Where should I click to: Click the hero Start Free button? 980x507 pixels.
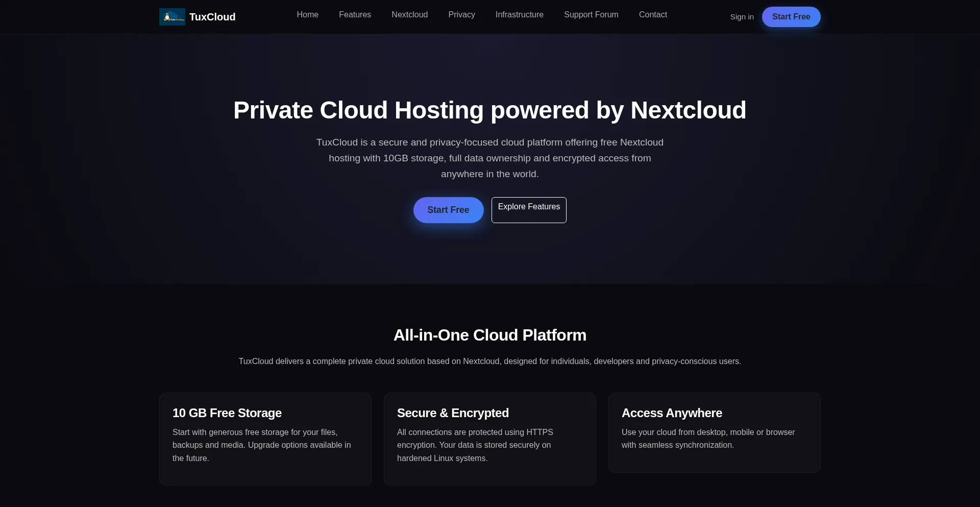point(448,210)
